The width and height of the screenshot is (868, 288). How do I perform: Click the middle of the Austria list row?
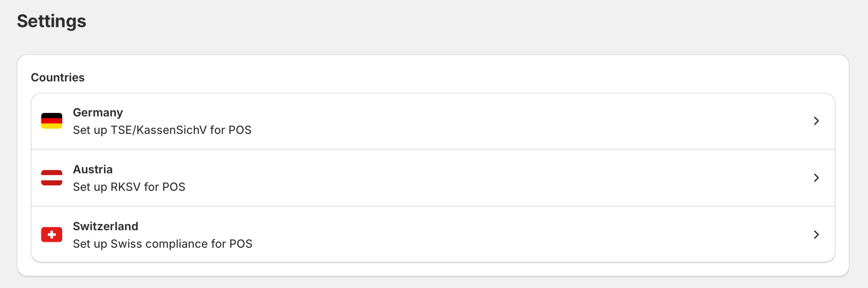pos(433,178)
